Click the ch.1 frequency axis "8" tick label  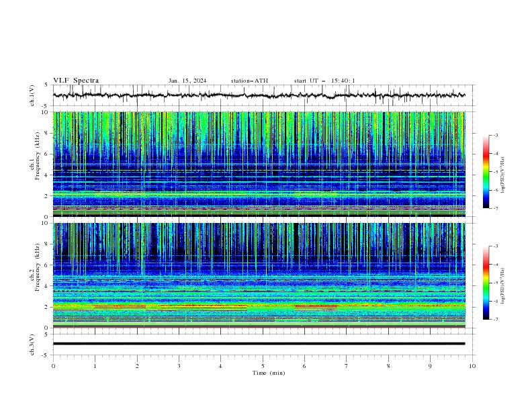(48, 133)
